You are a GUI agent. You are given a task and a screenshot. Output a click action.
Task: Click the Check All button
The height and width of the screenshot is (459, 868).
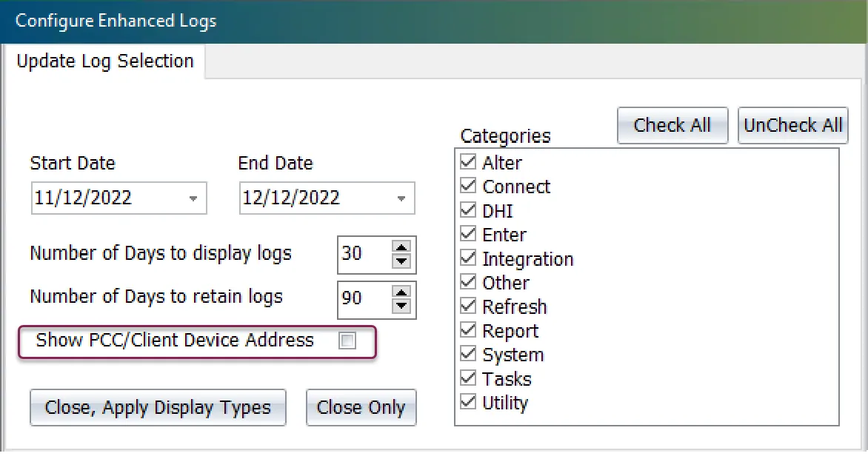pyautogui.click(x=672, y=125)
